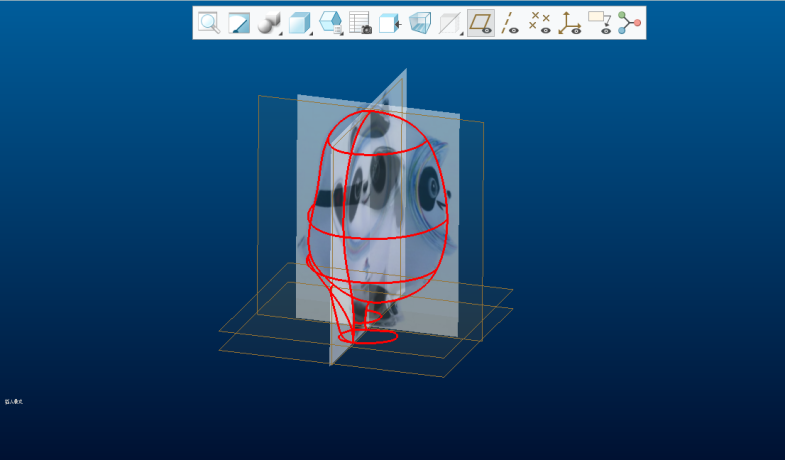Screen dimensions: 785x460
Task: Toggle datum Axis display
Action: pos(510,23)
